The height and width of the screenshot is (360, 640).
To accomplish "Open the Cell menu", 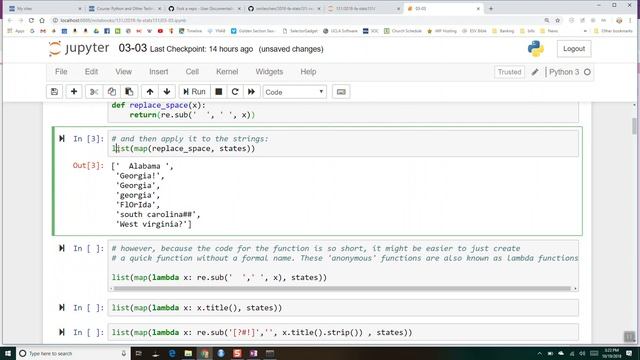I will [x=192, y=71].
